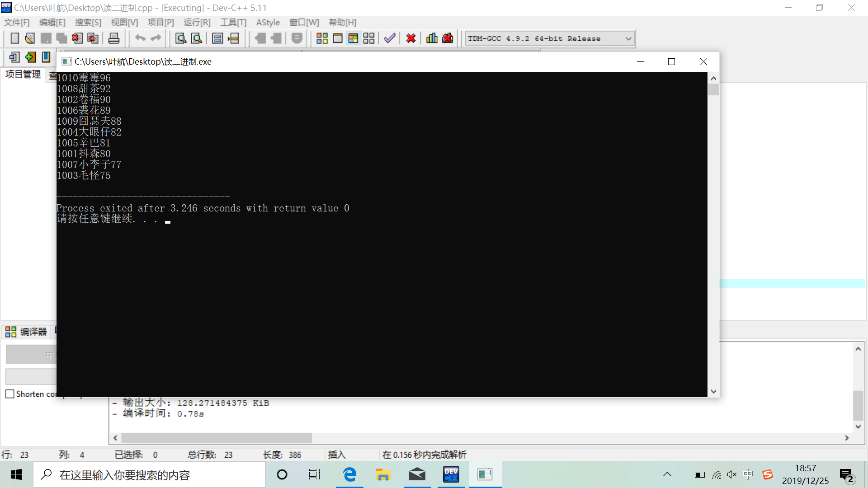This screenshot has height=488, width=868.
Task: Expand the system tray hidden icons chevron
Action: click(667, 474)
